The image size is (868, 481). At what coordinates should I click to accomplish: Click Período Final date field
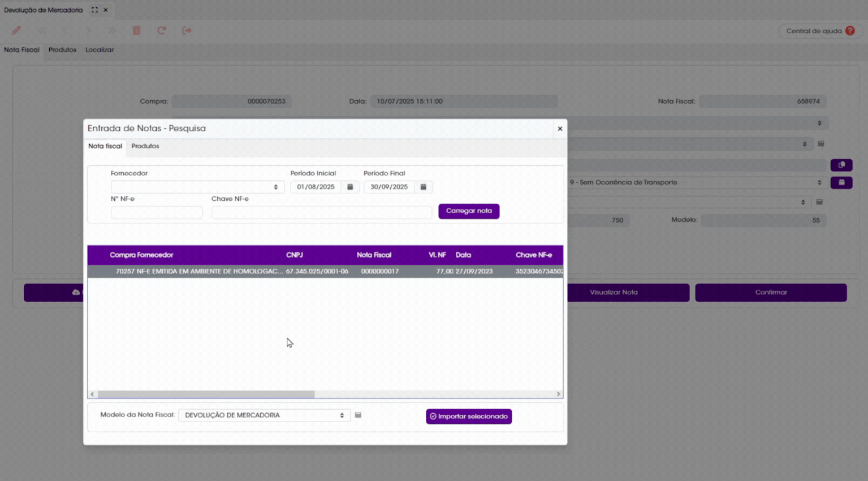(389, 187)
